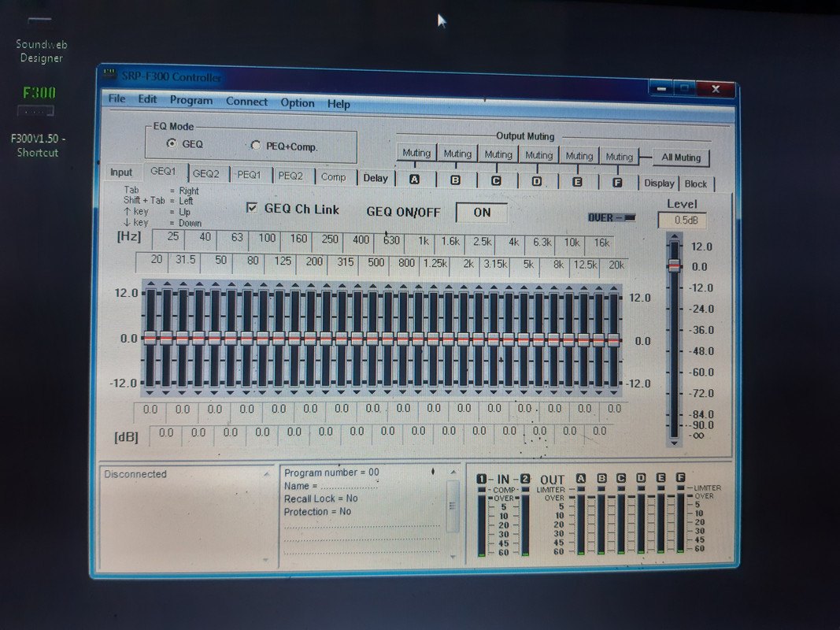Screen dimensions: 840x630
Task: Switch to the Block tab
Action: click(696, 183)
